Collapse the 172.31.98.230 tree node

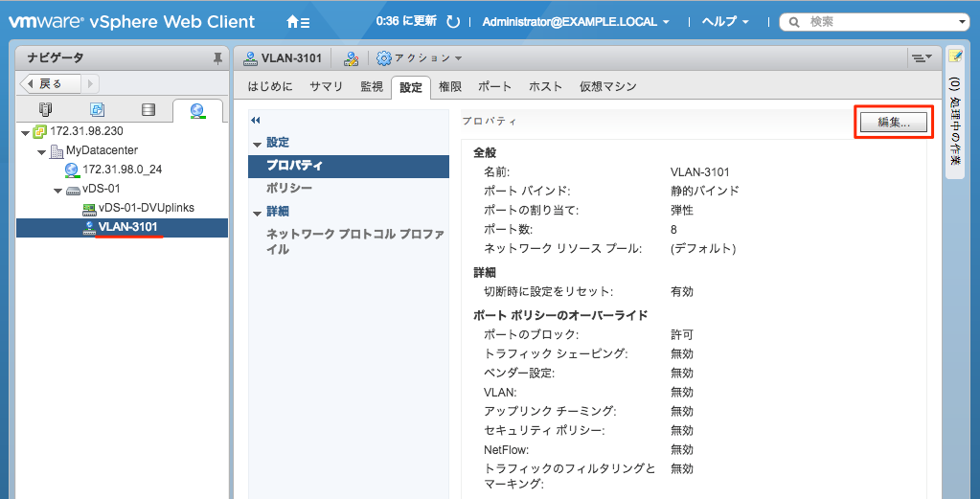point(25,132)
